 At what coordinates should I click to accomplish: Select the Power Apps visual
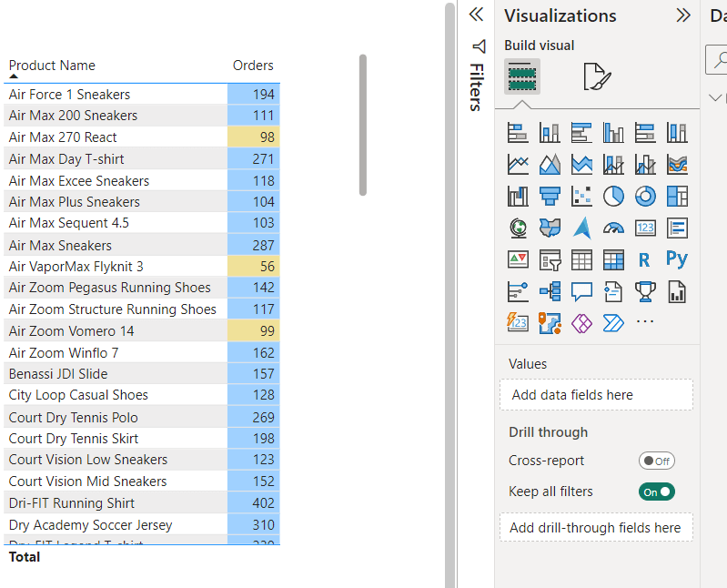(581, 323)
